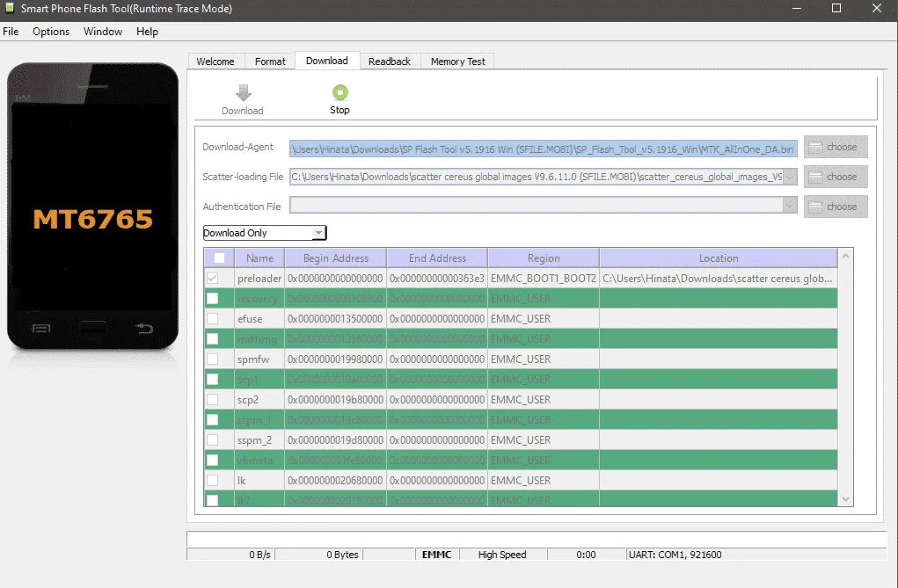Open the Window menu
Viewport: 898px width, 588px height.
(103, 32)
